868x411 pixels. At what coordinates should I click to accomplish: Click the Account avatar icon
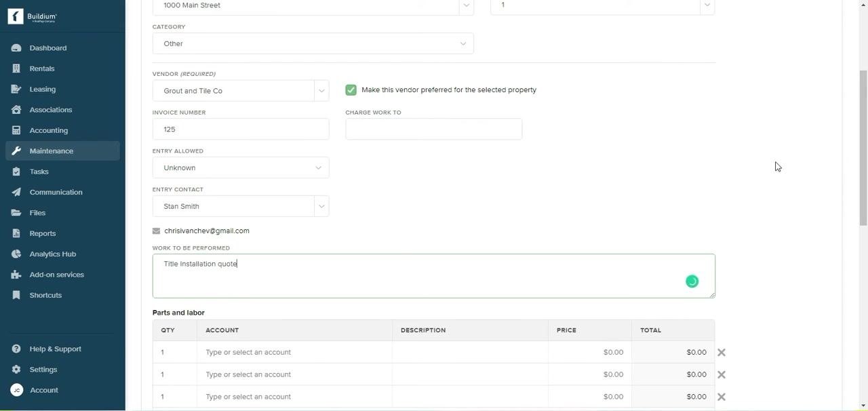point(17,390)
